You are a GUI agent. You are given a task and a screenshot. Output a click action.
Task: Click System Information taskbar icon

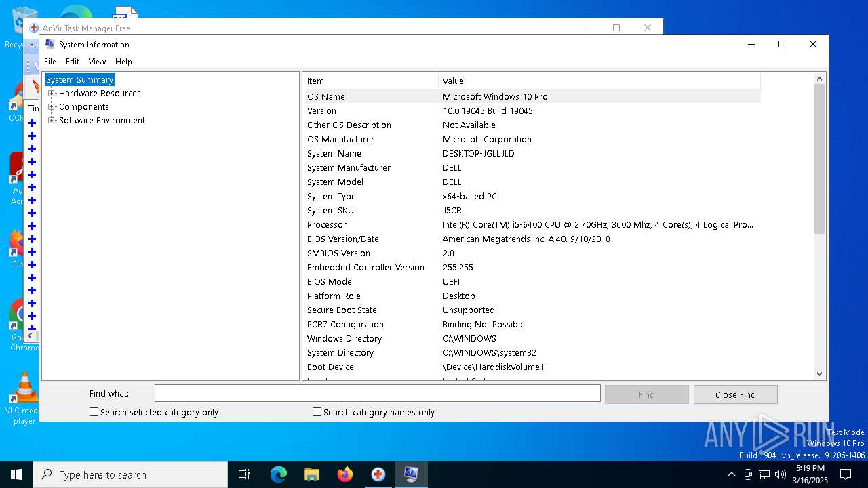(412, 474)
